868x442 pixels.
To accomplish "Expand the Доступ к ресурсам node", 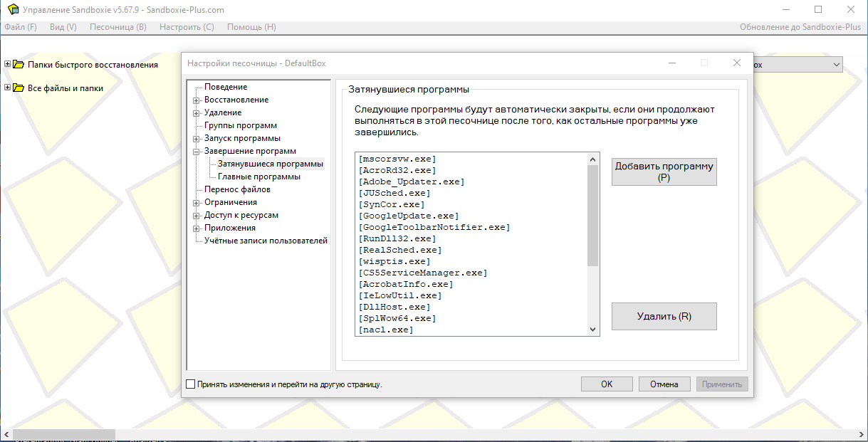I will [196, 216].
